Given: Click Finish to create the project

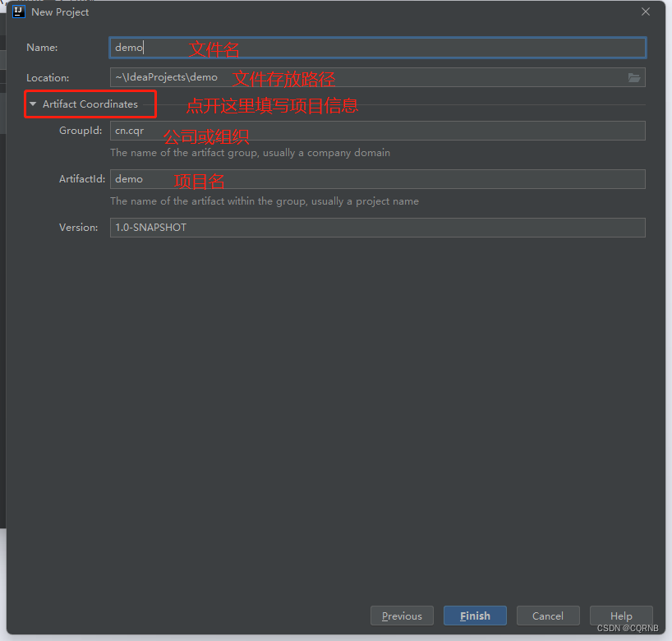Looking at the screenshot, I should tap(475, 616).
